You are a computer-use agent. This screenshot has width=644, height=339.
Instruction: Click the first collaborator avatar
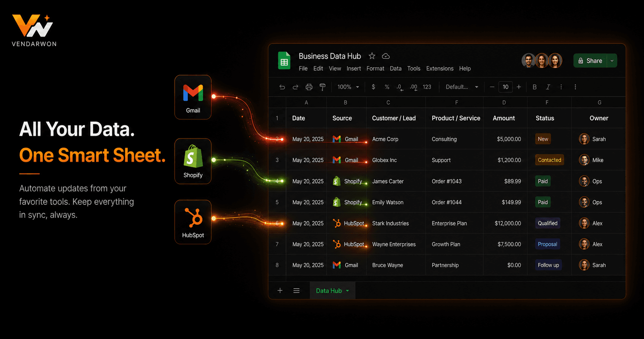529,60
